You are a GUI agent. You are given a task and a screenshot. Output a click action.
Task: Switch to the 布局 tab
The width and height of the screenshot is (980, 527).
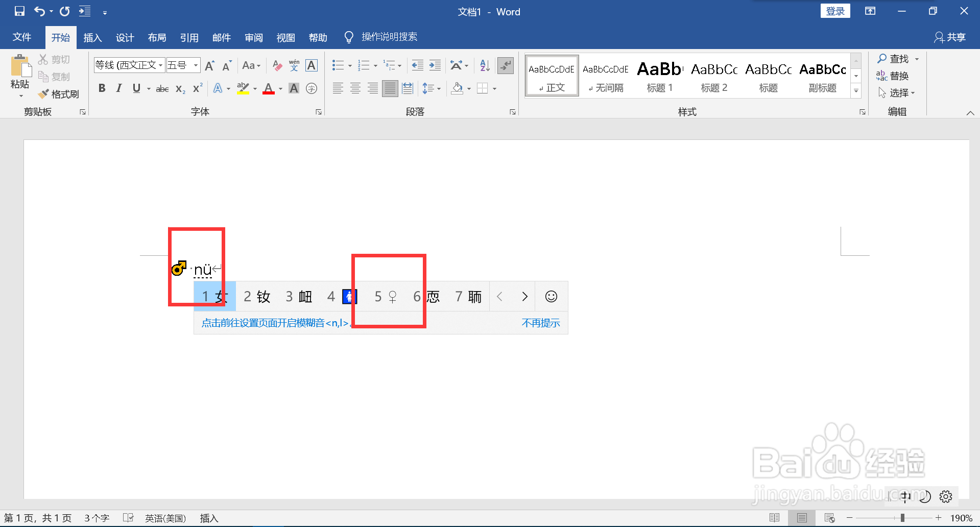coord(157,37)
